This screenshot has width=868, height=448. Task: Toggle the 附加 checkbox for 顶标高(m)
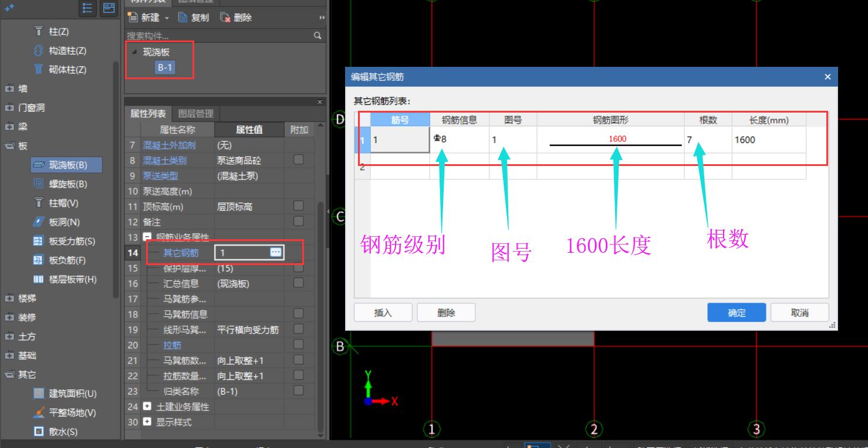[x=298, y=206]
